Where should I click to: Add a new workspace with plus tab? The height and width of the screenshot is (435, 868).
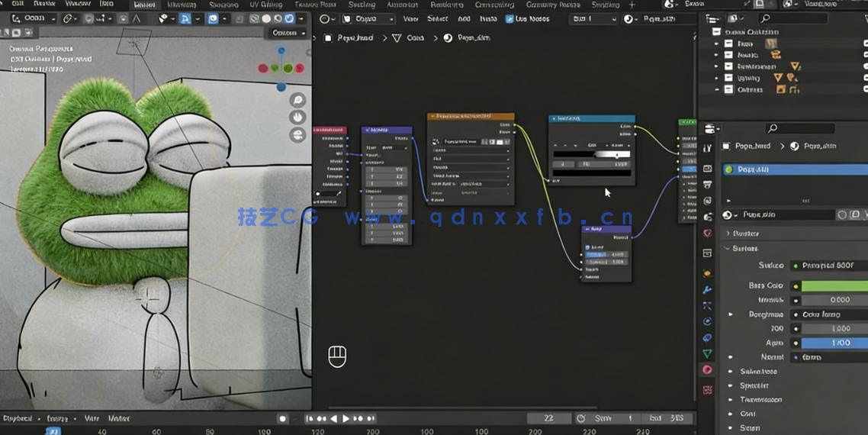(x=632, y=5)
